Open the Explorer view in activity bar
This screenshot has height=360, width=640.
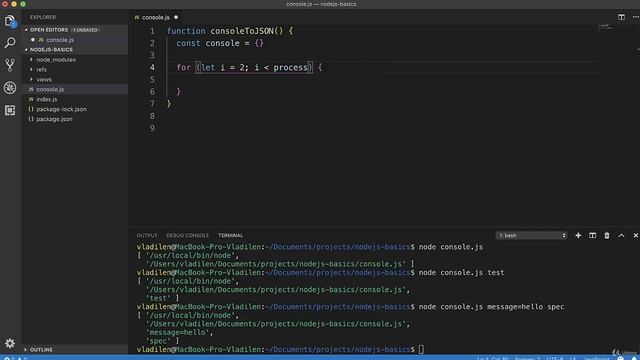point(10,20)
